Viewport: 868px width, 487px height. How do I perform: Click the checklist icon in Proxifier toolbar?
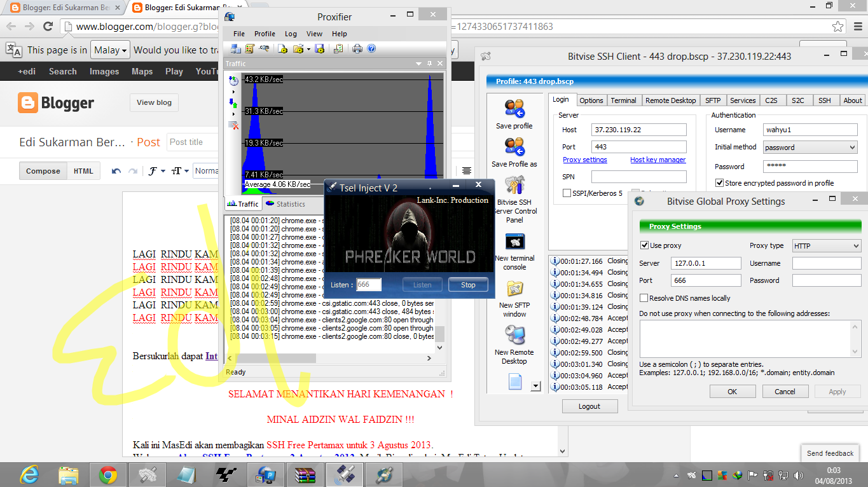pyautogui.click(x=338, y=49)
